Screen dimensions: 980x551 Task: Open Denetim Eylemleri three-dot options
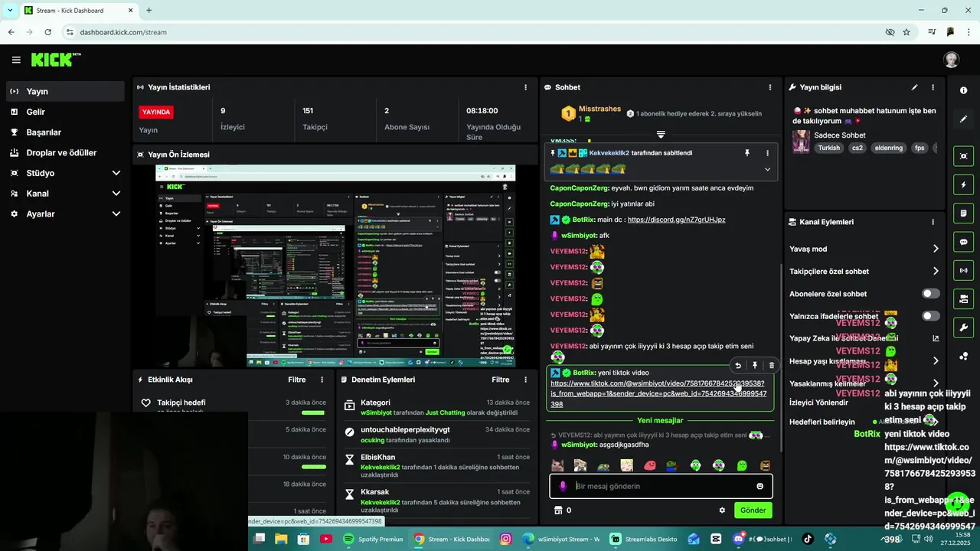(x=525, y=380)
